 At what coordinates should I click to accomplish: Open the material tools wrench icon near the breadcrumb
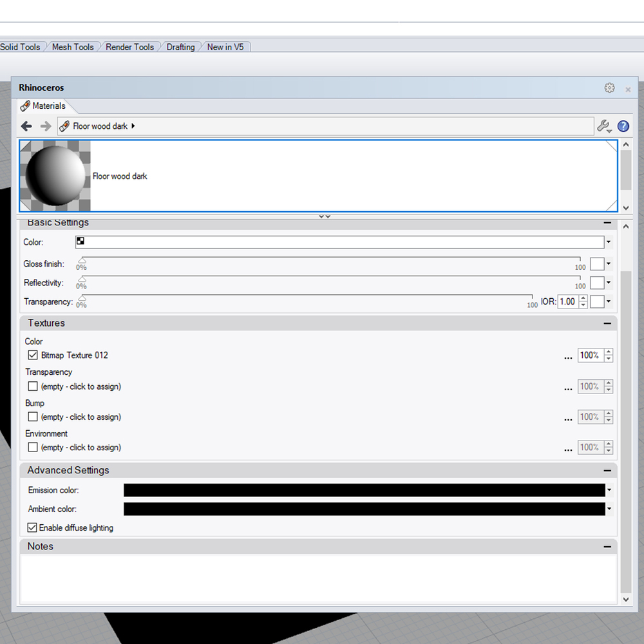(603, 126)
